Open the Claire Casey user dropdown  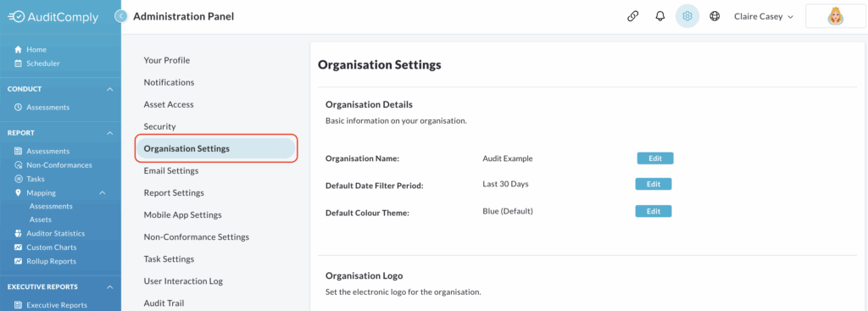[764, 17]
